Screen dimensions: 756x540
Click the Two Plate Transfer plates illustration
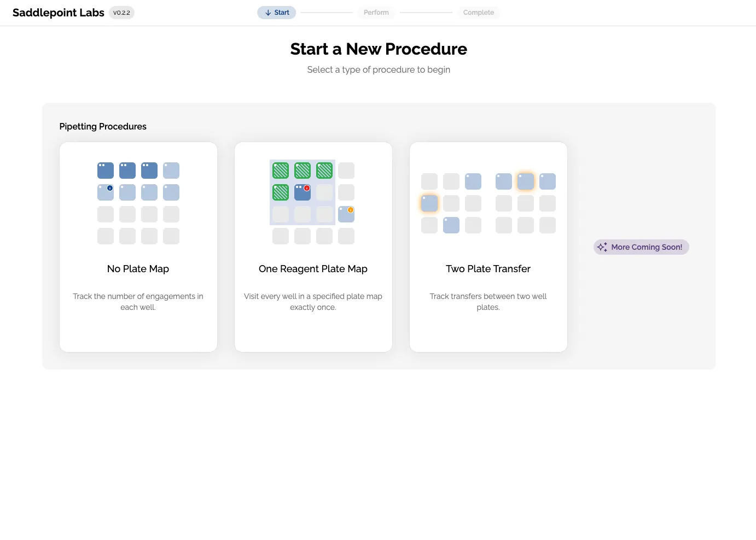click(x=488, y=203)
